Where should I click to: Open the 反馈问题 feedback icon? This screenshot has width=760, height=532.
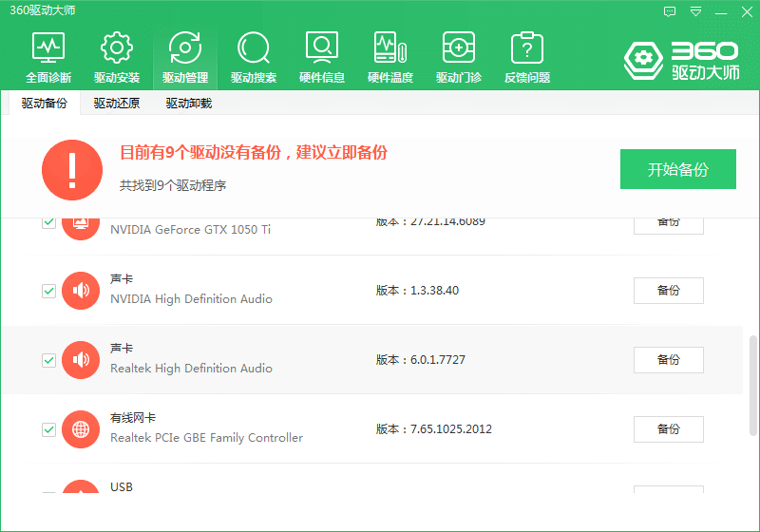(527, 57)
